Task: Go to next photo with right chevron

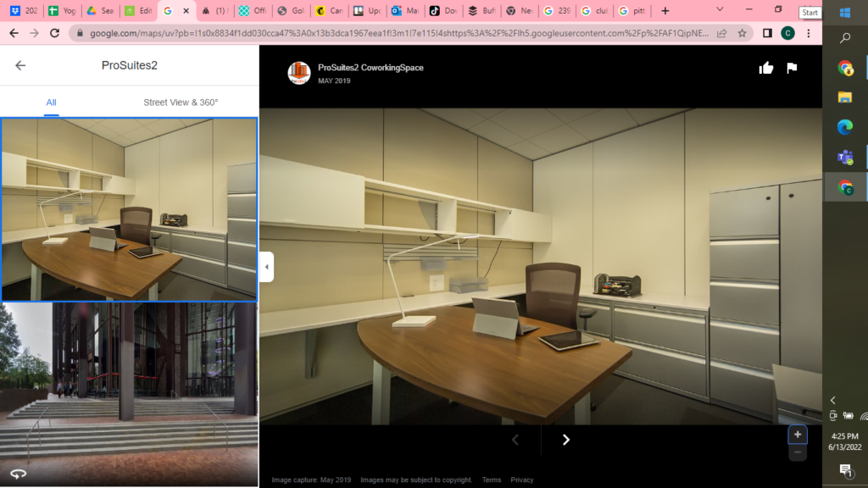Action: (x=566, y=440)
